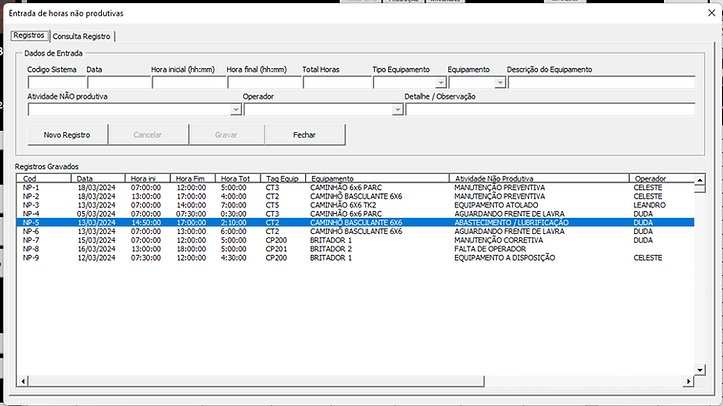Click the Fechar button

coord(304,135)
